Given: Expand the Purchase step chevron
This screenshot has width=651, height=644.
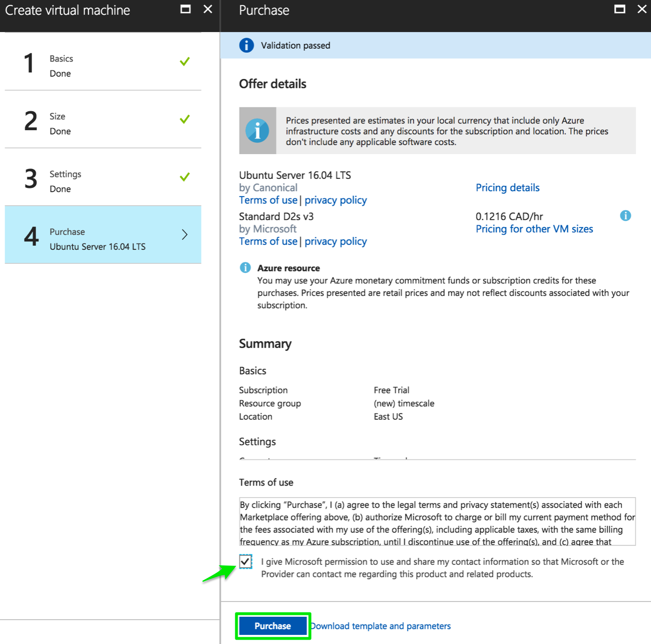Looking at the screenshot, I should tap(185, 234).
